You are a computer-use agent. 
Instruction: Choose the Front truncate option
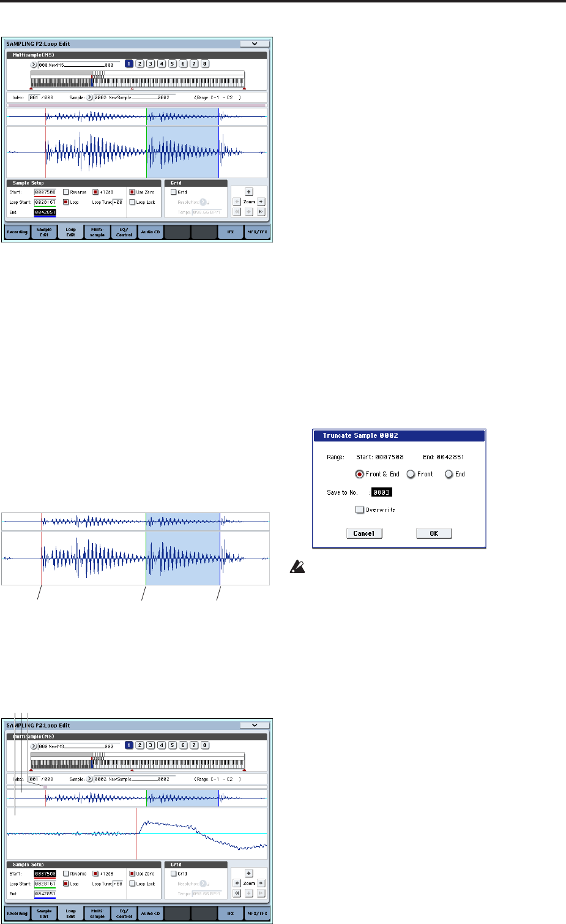(x=411, y=475)
